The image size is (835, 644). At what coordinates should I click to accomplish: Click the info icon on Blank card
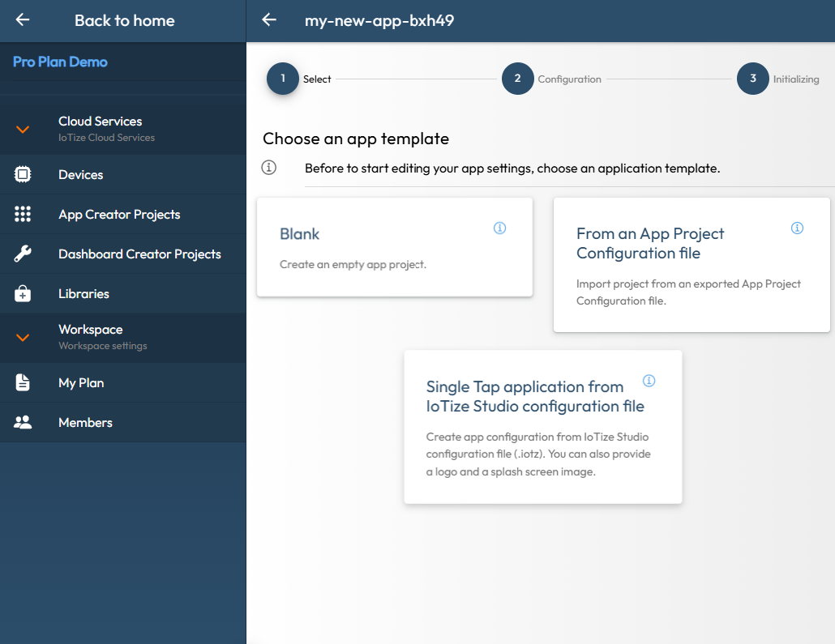(x=499, y=228)
